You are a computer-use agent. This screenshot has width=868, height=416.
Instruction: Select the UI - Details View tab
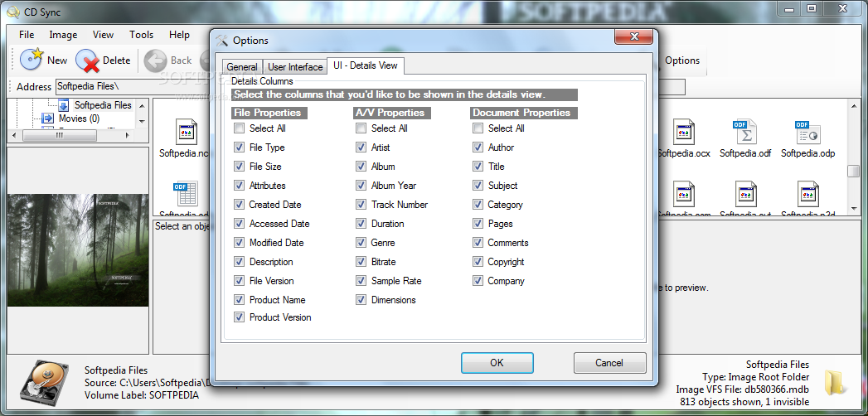(x=366, y=65)
